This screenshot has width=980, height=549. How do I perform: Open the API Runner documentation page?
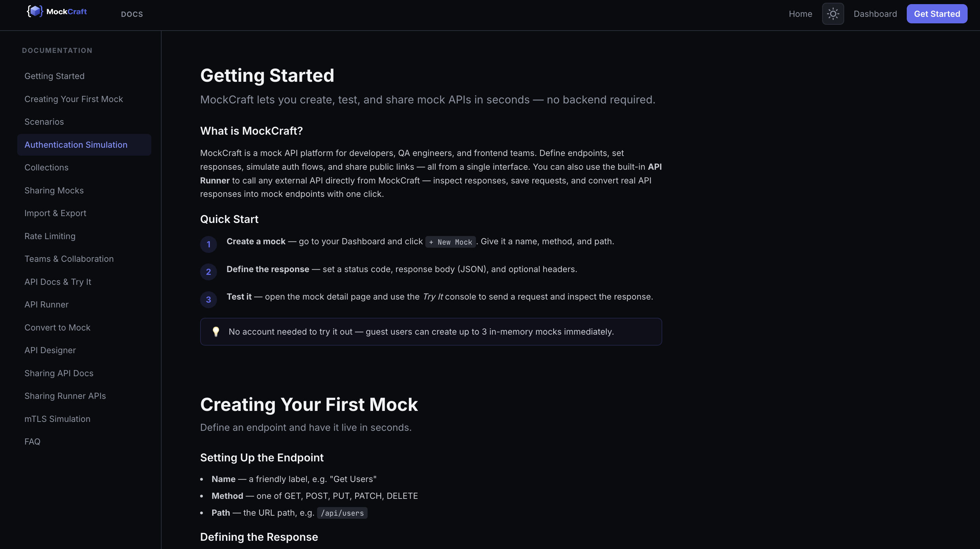tap(46, 304)
